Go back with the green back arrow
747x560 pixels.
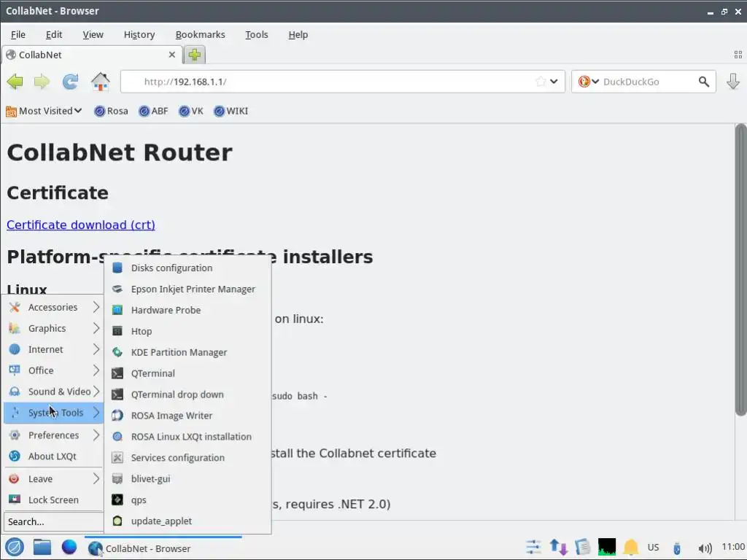pyautogui.click(x=15, y=82)
